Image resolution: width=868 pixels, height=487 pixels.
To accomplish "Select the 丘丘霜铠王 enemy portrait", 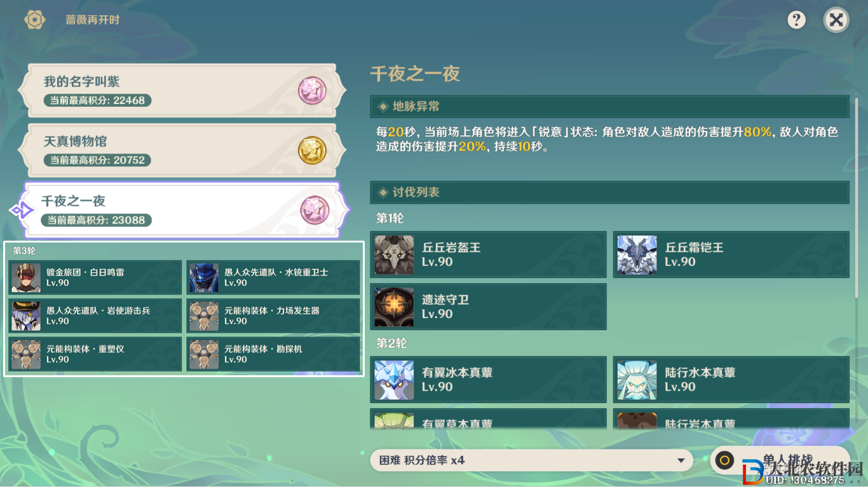I will (637, 255).
